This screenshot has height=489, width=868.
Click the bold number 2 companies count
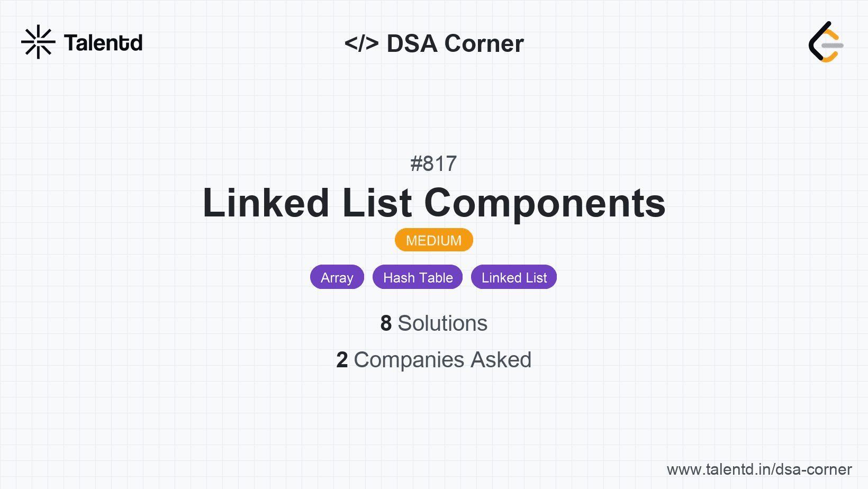tap(342, 360)
